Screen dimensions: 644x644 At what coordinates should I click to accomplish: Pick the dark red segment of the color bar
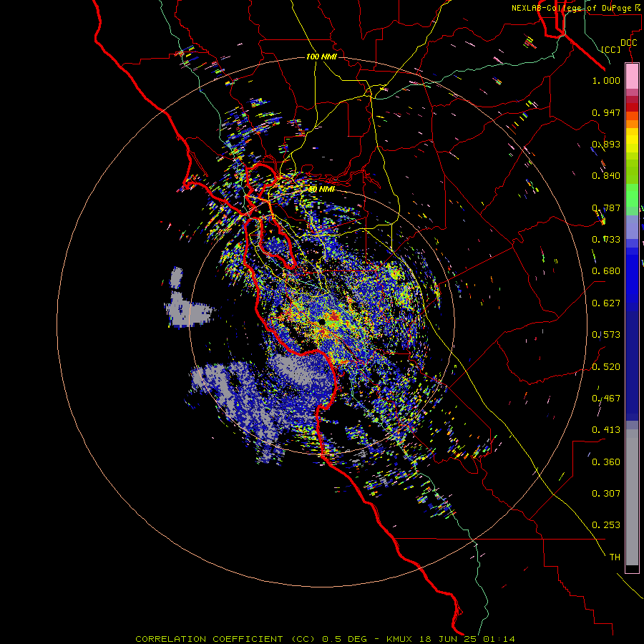[x=632, y=107]
